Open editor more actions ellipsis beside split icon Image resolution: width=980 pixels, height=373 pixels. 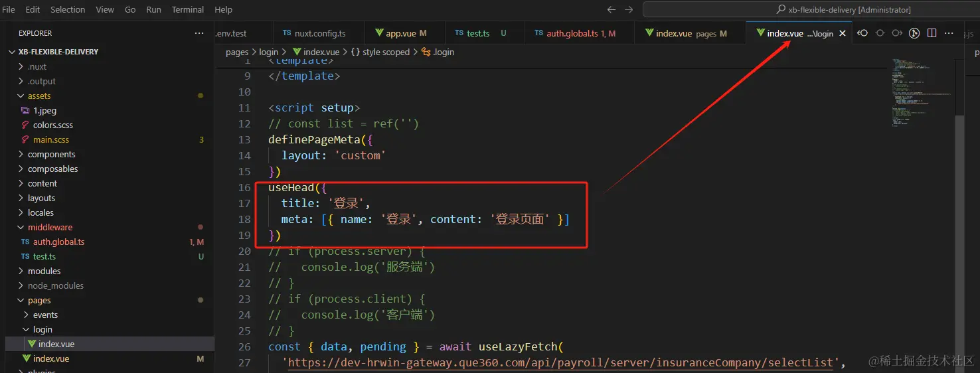[949, 33]
